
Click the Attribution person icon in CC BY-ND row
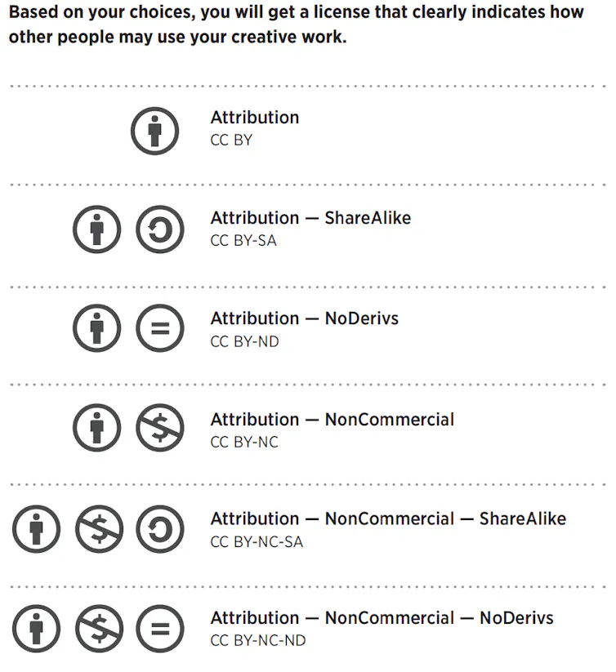click(97, 330)
